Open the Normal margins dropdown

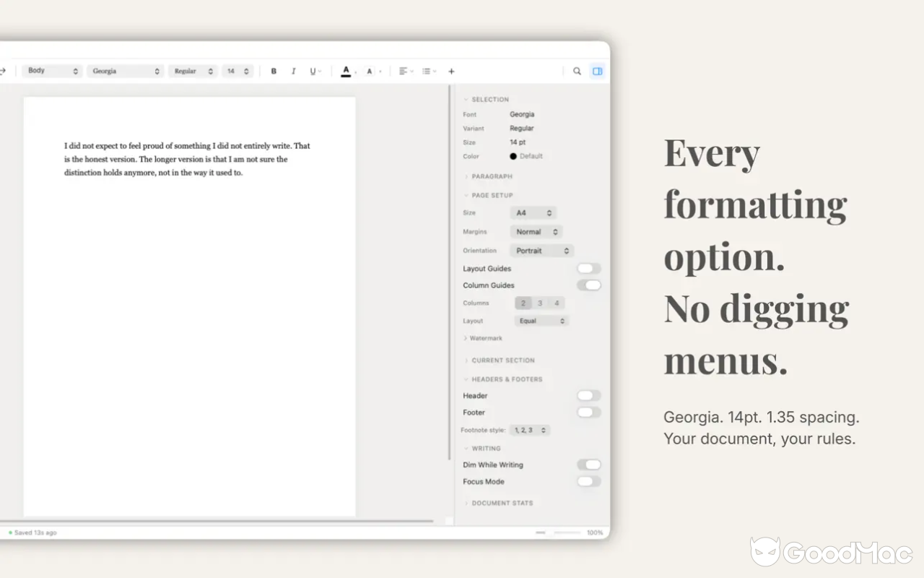536,232
